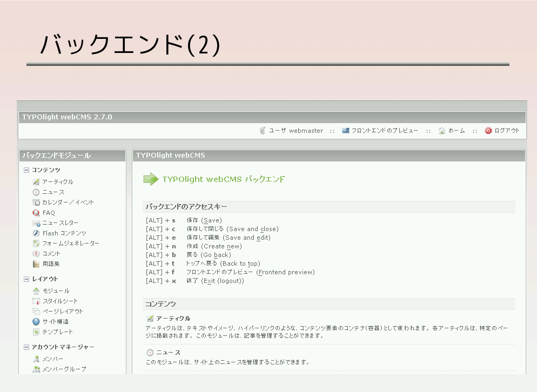The height and width of the screenshot is (392, 537).
Task: Open フロントエンドのプレビュー link in header
Action: [x=385, y=131]
